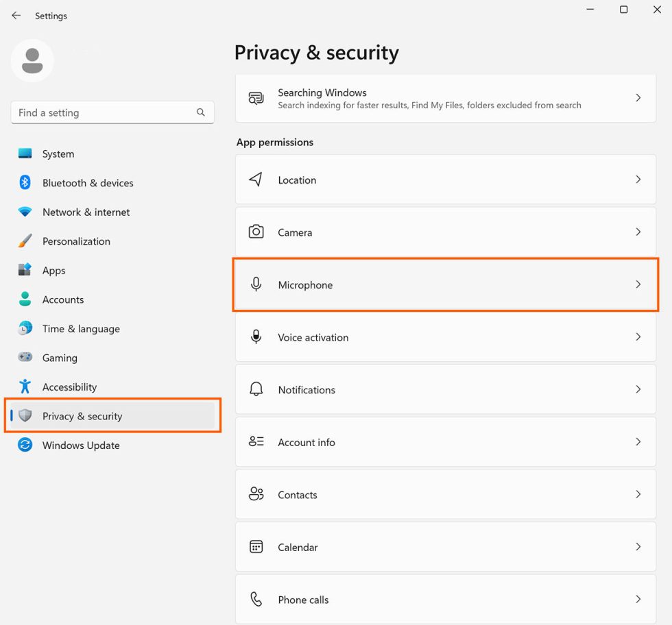Select Privacy & security in sidebar
The height and width of the screenshot is (625, 672).
coord(82,416)
